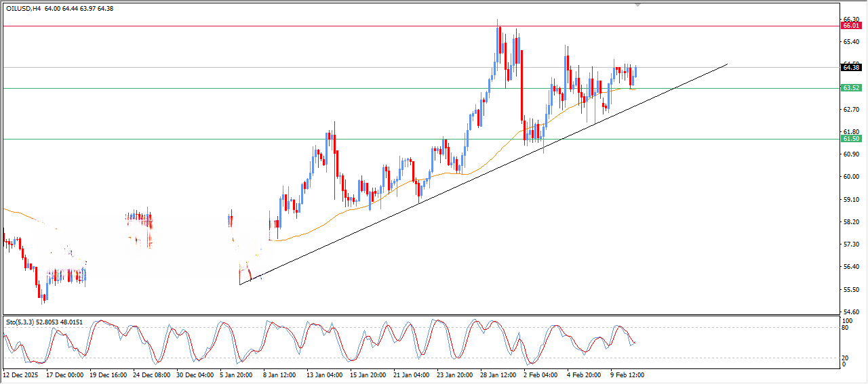Click the 9 Feb 12:00 time axis label
Image resolution: width=868 pixels, height=384 pixels.
click(x=626, y=374)
